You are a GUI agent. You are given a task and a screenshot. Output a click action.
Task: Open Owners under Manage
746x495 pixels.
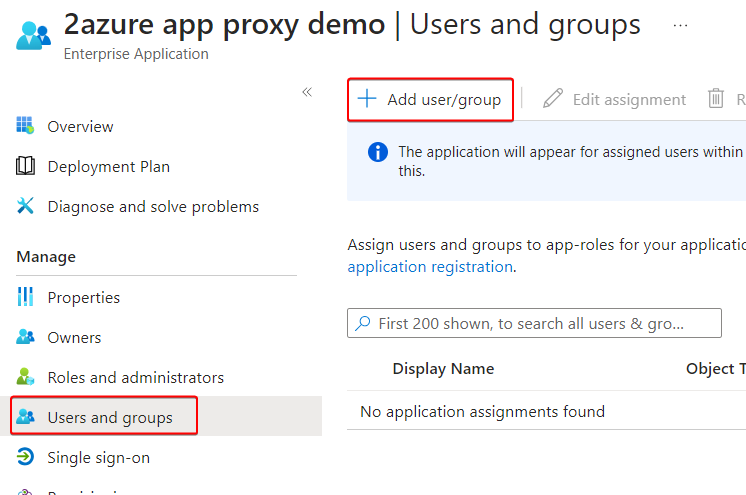click(74, 337)
